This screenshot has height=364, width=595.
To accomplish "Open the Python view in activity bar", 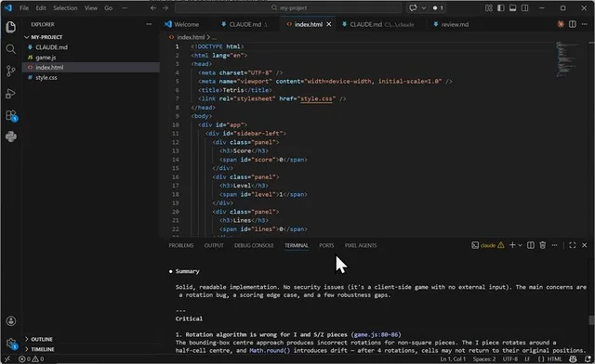I will (10, 136).
